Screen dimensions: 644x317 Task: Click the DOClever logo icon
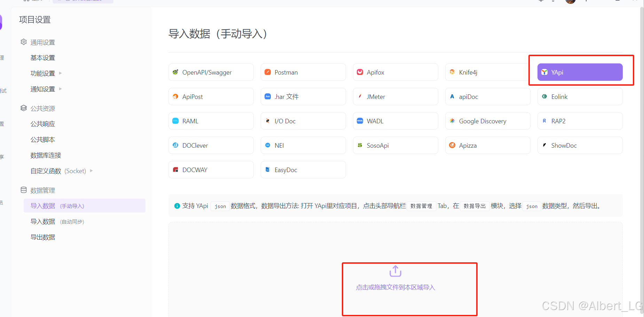175,145
